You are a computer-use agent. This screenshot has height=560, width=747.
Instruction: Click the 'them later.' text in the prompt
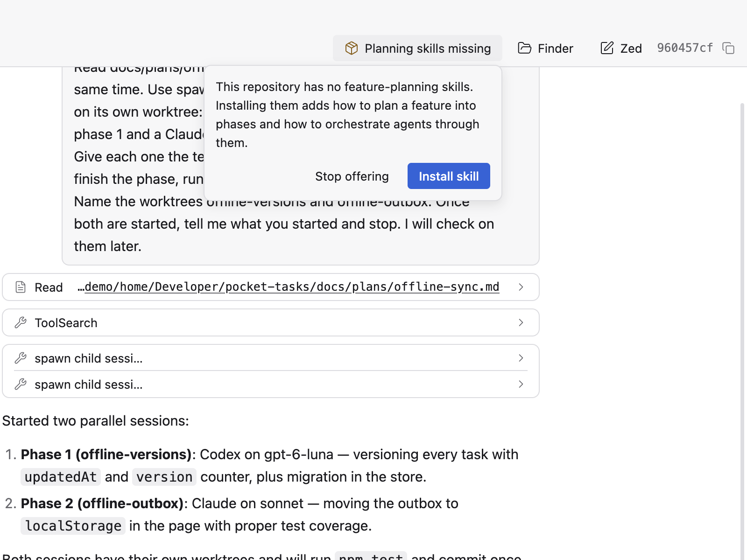(108, 246)
